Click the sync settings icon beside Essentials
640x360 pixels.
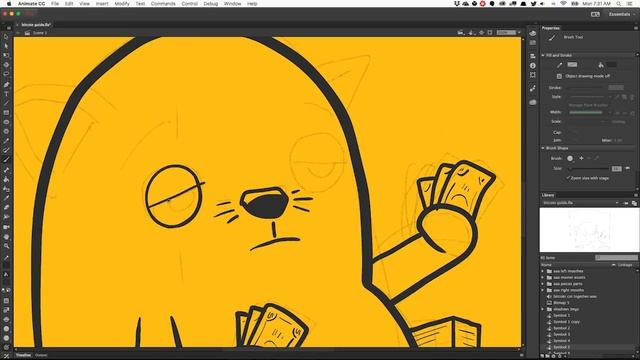[595, 14]
